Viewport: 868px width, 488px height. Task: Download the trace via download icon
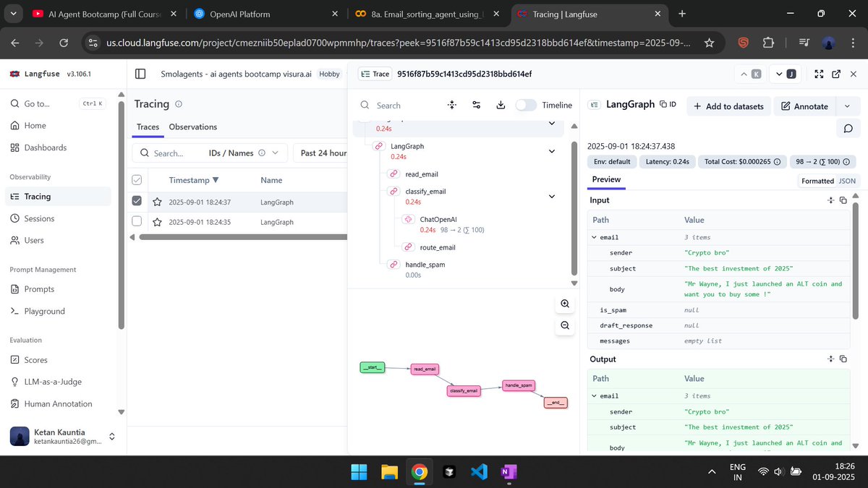(x=501, y=105)
